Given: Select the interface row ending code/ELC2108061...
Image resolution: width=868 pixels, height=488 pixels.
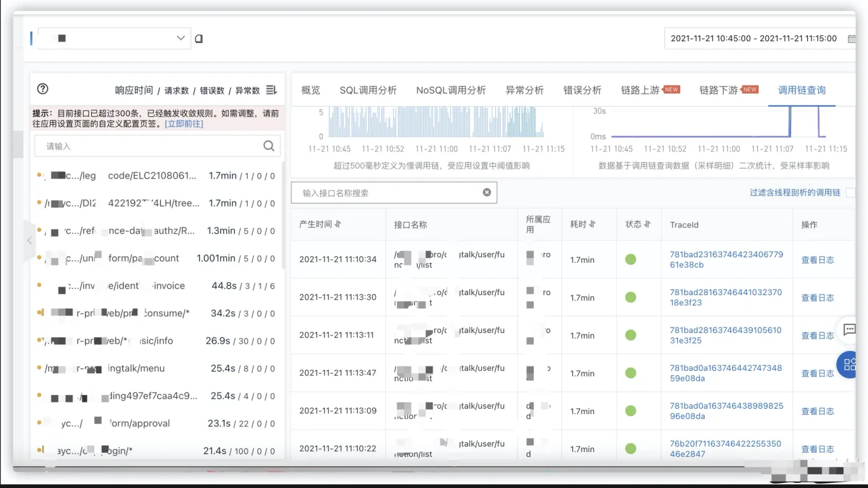Looking at the screenshot, I should pos(157,175).
